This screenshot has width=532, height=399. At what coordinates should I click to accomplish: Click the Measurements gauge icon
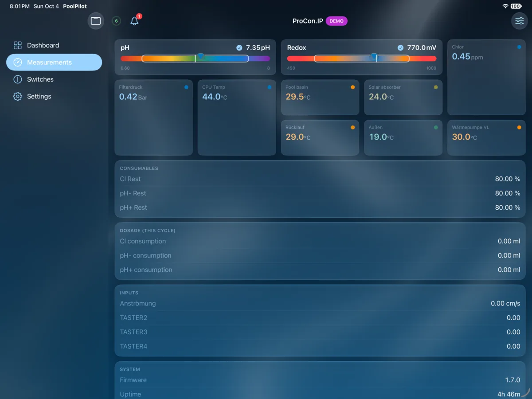(x=18, y=63)
